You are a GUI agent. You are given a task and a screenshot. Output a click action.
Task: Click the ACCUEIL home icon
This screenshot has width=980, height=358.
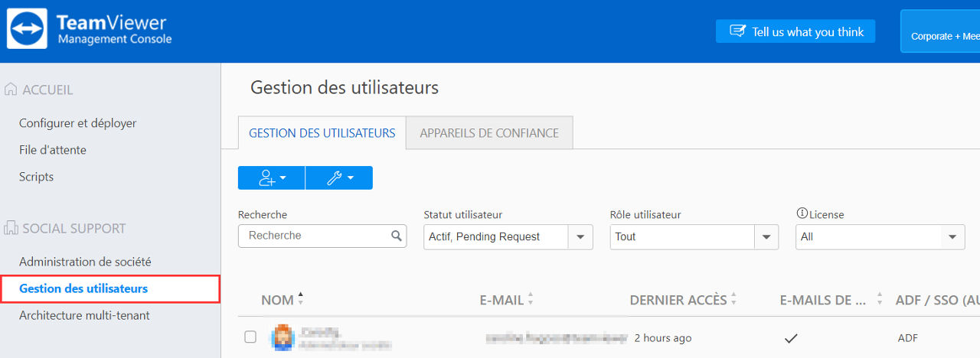tap(11, 89)
